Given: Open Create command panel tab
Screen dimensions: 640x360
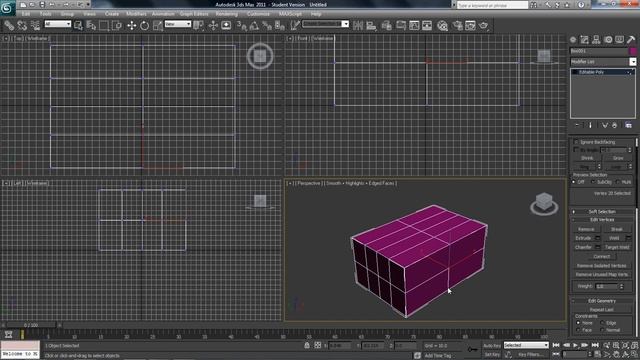Looking at the screenshot, I should tap(573, 40).
